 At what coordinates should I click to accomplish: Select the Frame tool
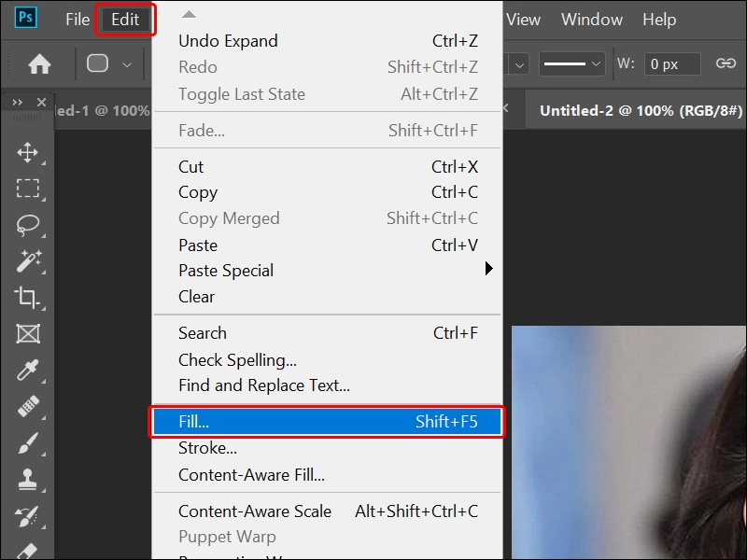click(x=28, y=333)
